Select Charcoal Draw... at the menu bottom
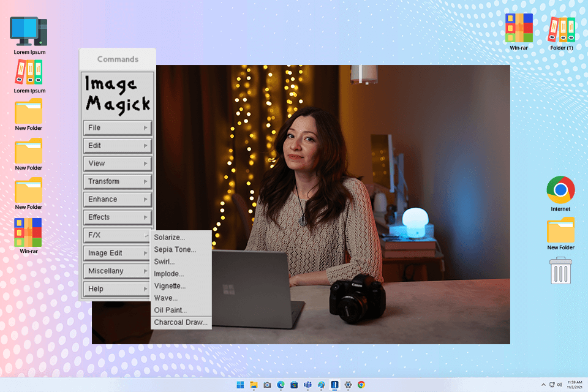Image resolution: width=588 pixels, height=392 pixels. (181, 323)
